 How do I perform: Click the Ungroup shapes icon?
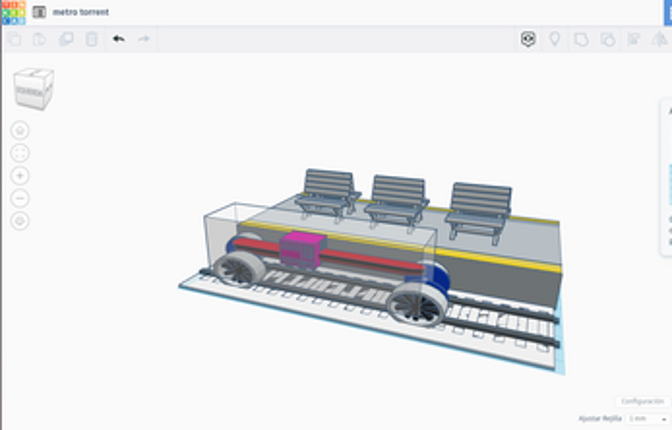click(608, 39)
